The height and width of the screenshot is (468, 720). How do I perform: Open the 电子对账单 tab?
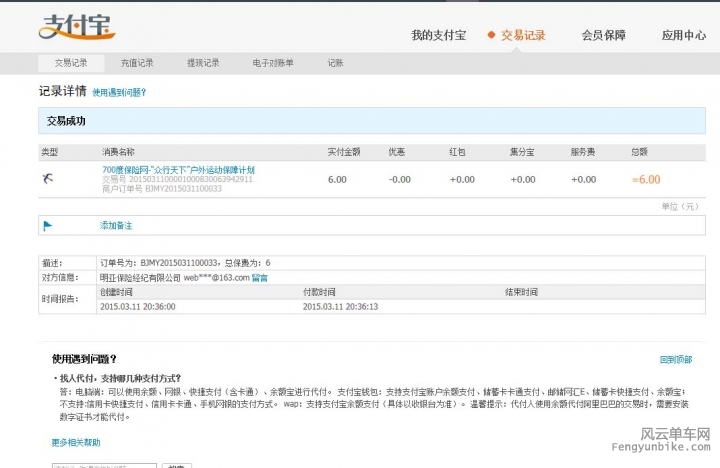click(273, 63)
